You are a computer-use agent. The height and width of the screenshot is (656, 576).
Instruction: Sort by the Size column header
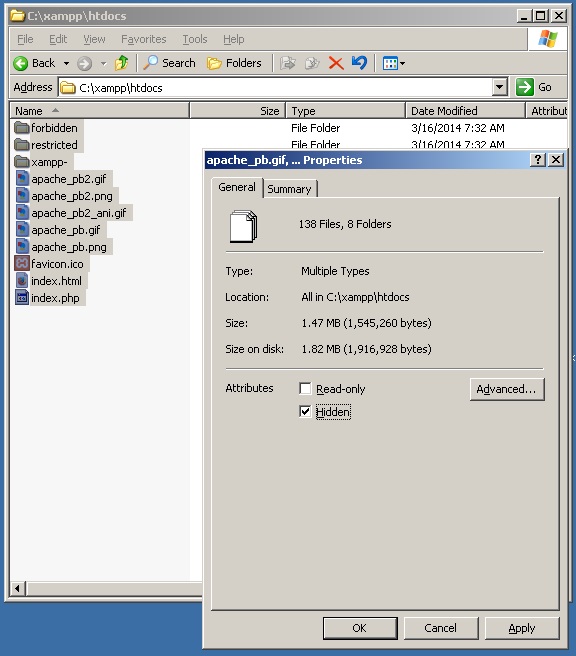[x=238, y=111]
